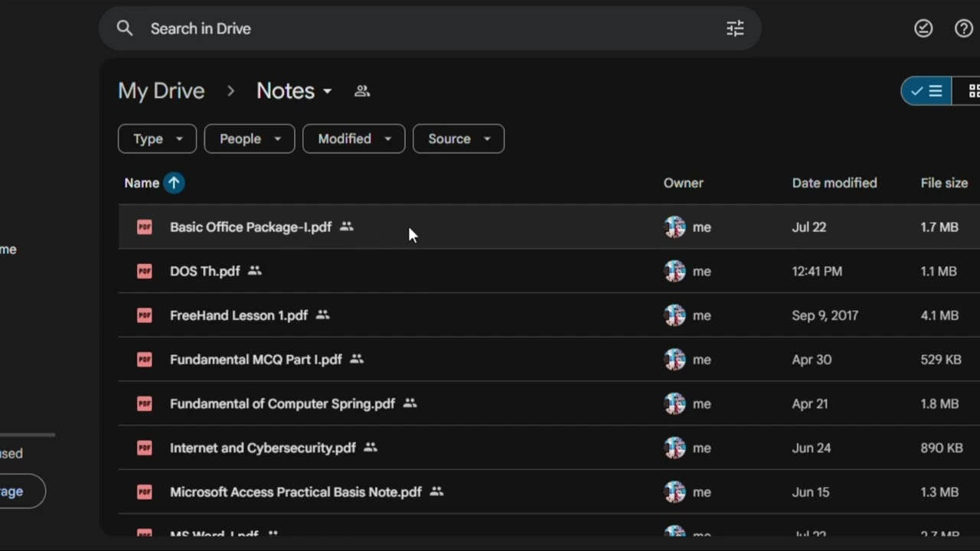Click owner avatar in FreeHand Lesson 1.pdf row

pyautogui.click(x=675, y=315)
